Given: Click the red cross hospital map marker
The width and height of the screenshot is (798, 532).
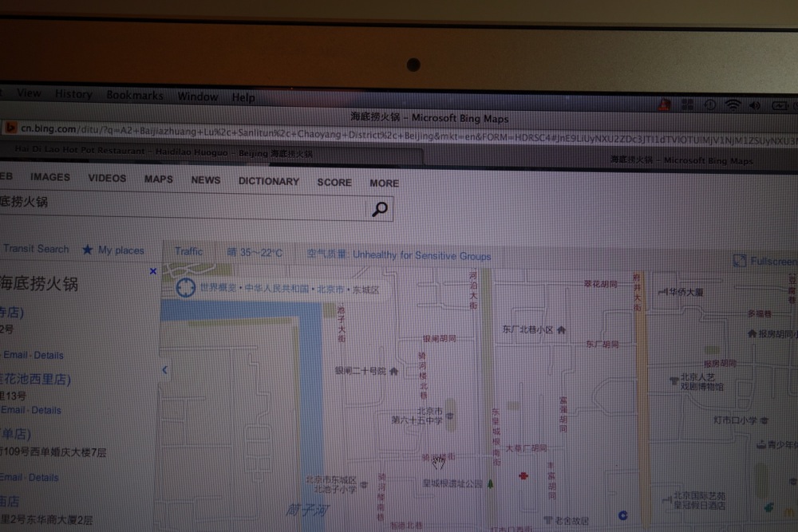Looking at the screenshot, I should pos(523,475).
